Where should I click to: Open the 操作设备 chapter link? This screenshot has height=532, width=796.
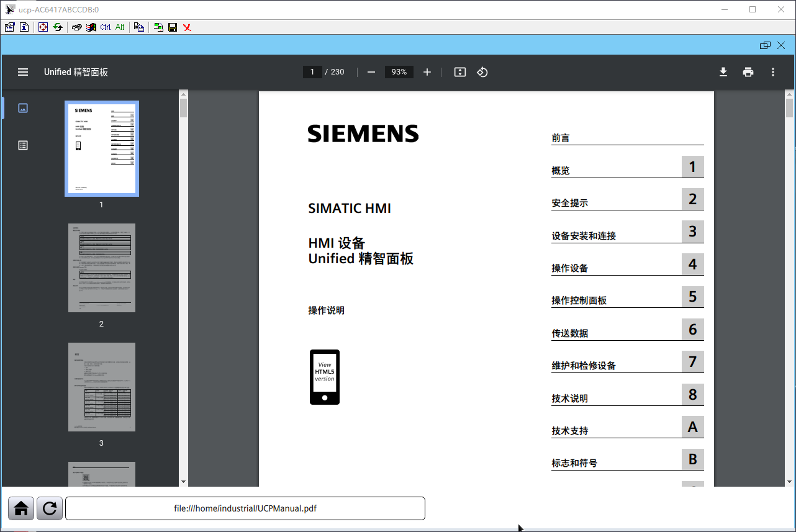click(x=570, y=268)
